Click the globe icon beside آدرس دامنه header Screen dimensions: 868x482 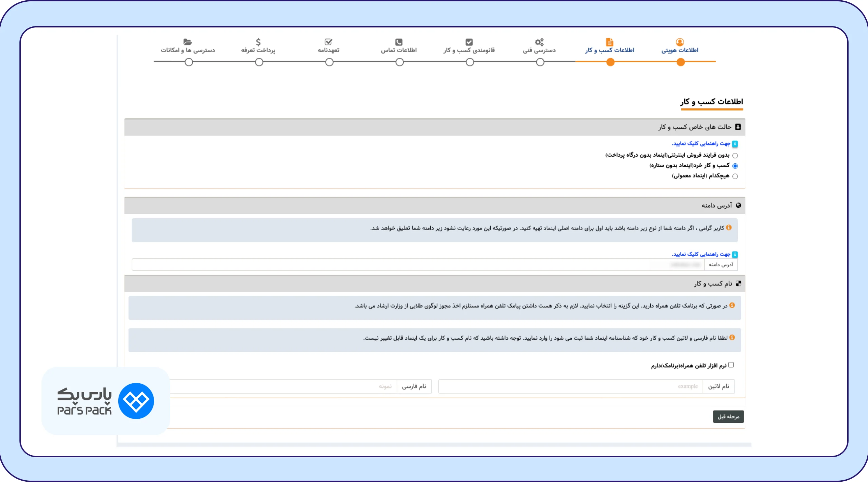tap(738, 205)
